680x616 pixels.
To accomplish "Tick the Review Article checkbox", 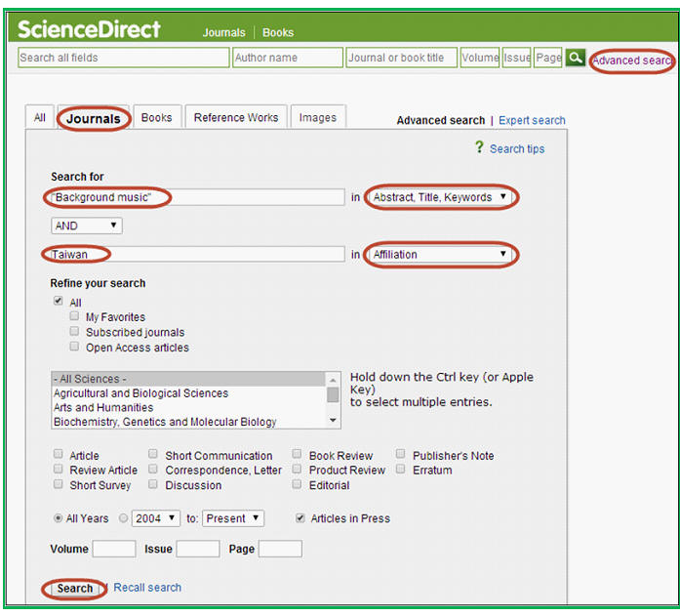I will (59, 469).
